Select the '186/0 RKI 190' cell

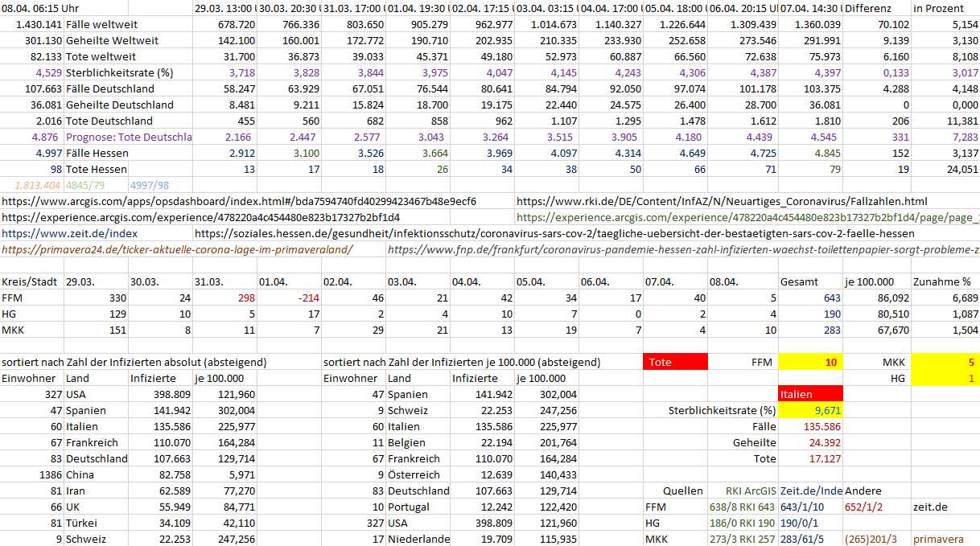tap(743, 523)
